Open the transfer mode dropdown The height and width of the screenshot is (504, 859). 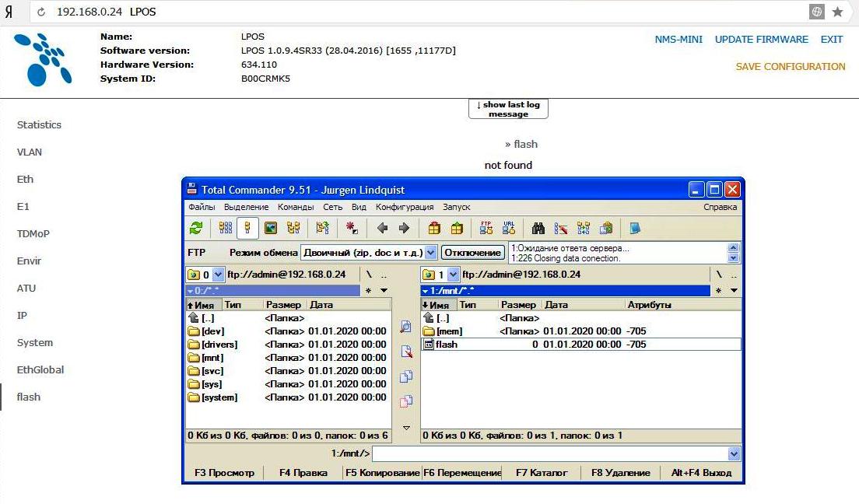(x=430, y=253)
